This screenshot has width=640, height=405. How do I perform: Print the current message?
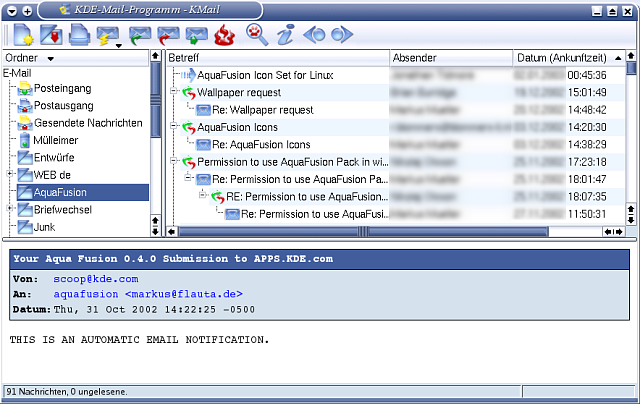pos(79,35)
